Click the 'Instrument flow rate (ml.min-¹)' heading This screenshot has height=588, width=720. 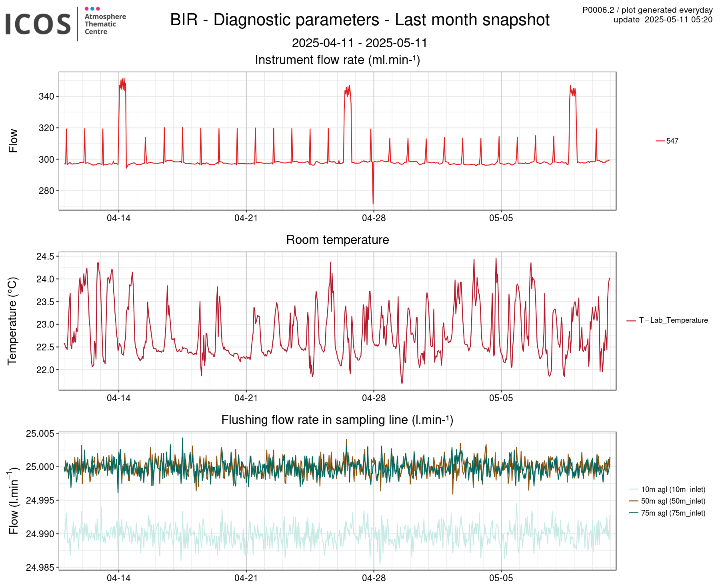click(337, 60)
